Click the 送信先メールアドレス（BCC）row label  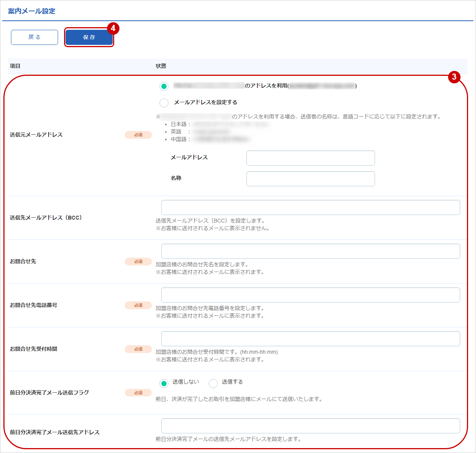point(46,218)
